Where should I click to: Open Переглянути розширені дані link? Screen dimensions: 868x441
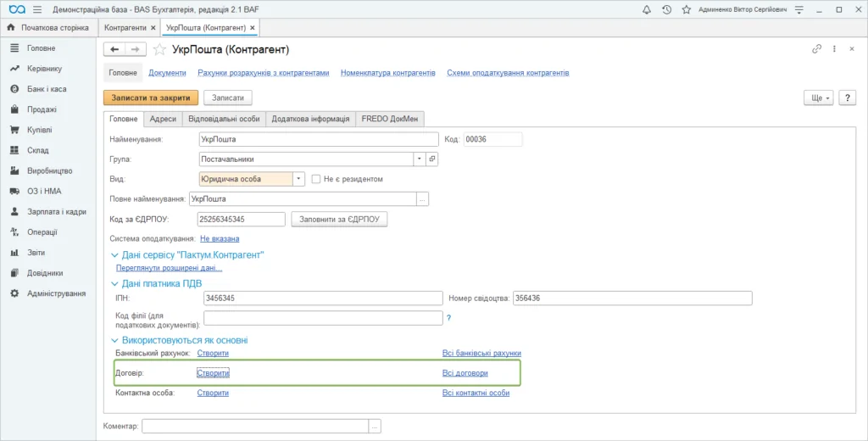pyautogui.click(x=169, y=268)
